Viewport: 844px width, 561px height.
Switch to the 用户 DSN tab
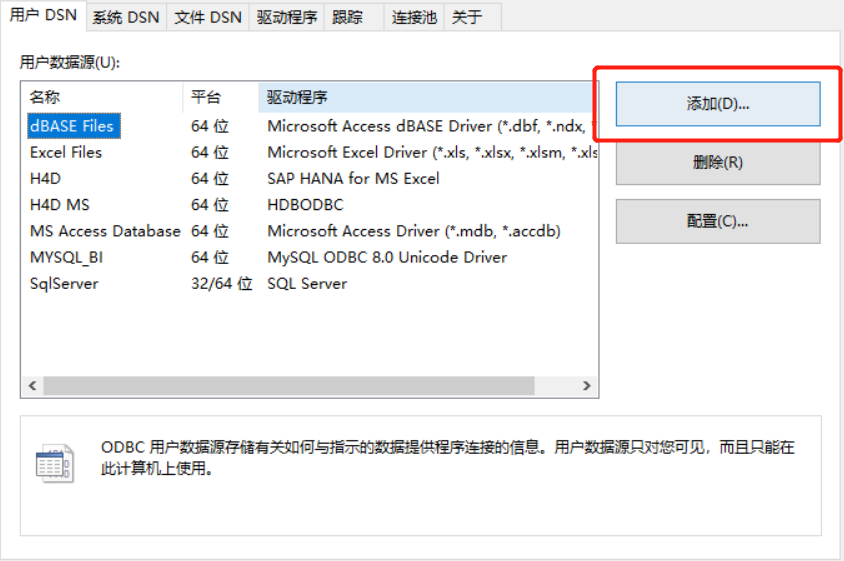coord(43,15)
